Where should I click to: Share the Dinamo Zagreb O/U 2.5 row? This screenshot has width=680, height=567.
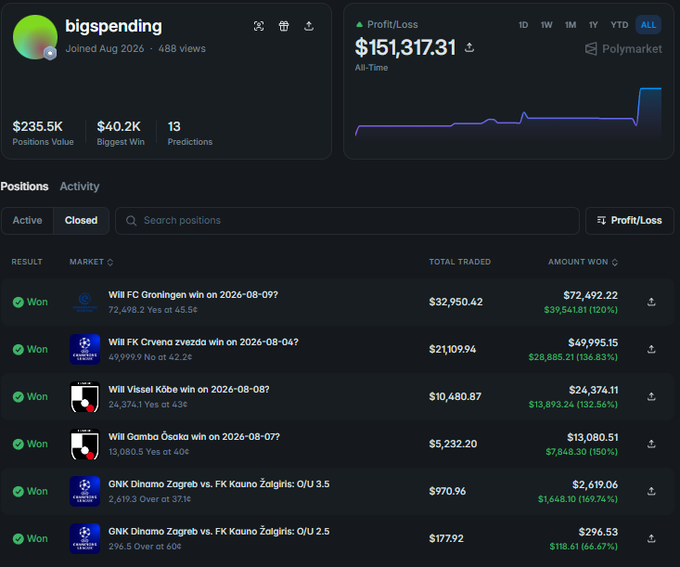pos(651,538)
